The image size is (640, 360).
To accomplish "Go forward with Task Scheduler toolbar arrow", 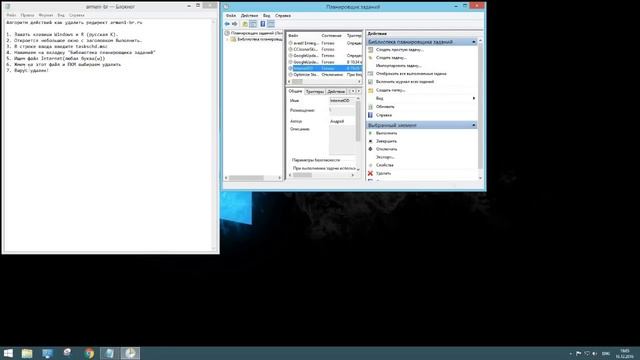I will pos(234,24).
